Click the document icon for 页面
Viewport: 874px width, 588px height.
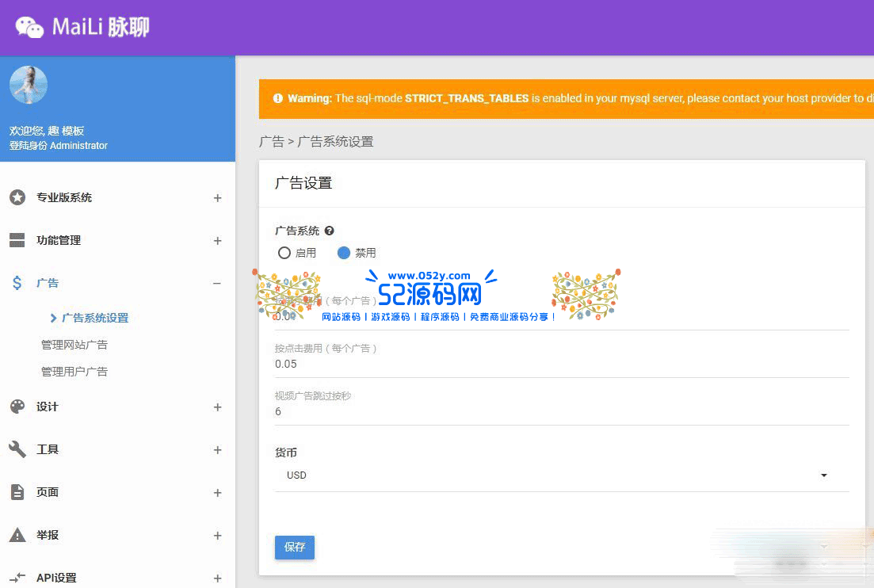(17, 492)
